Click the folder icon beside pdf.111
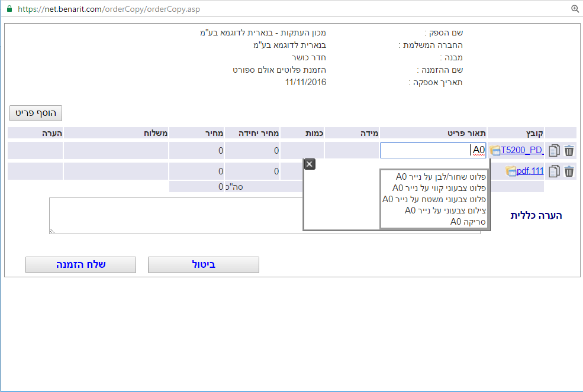583x392 pixels. tap(511, 171)
